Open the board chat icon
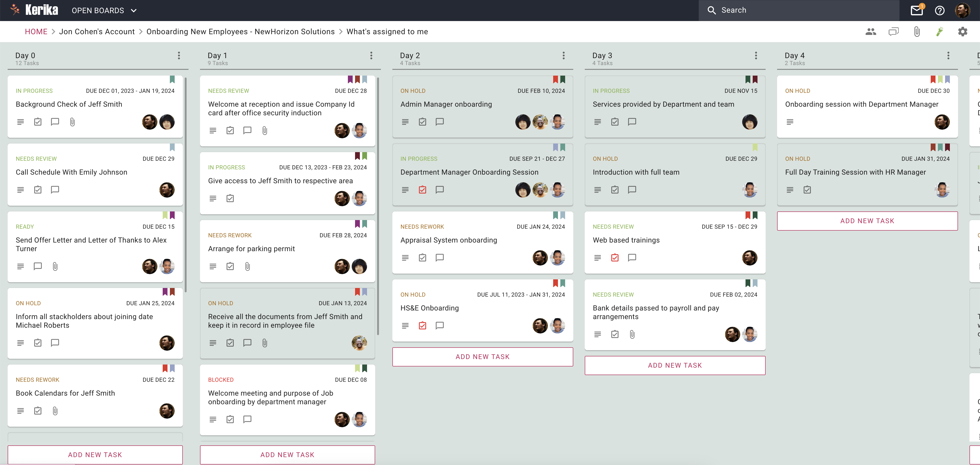This screenshot has width=980, height=465. [x=893, y=32]
